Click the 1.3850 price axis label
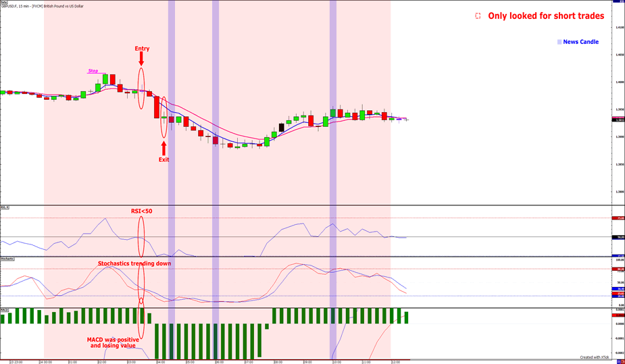625x364 pixels. pyautogui.click(x=620, y=164)
